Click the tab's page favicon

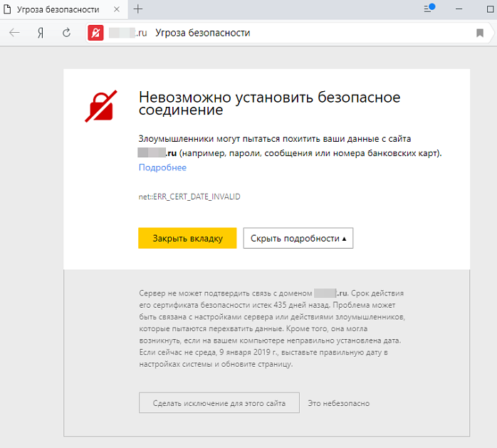click(x=11, y=9)
